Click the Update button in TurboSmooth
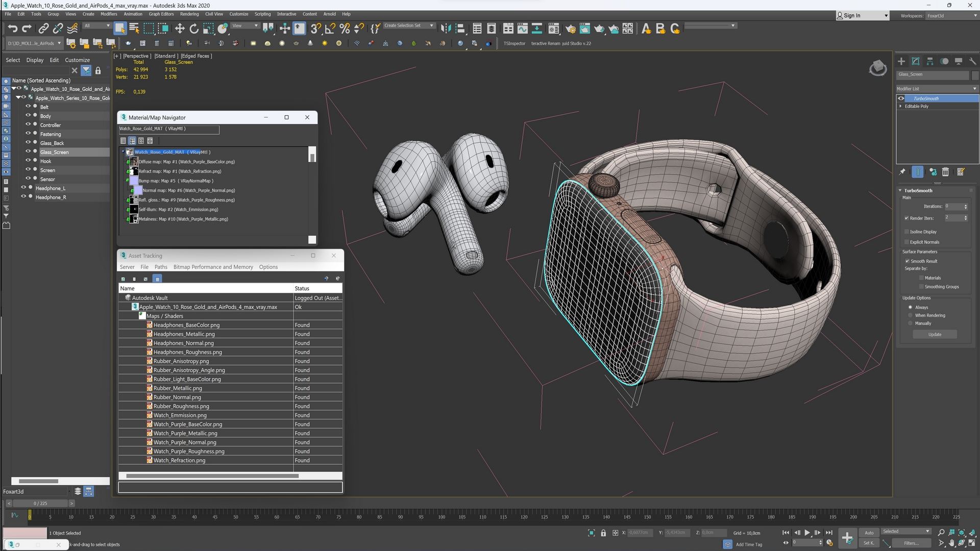 pos(935,335)
